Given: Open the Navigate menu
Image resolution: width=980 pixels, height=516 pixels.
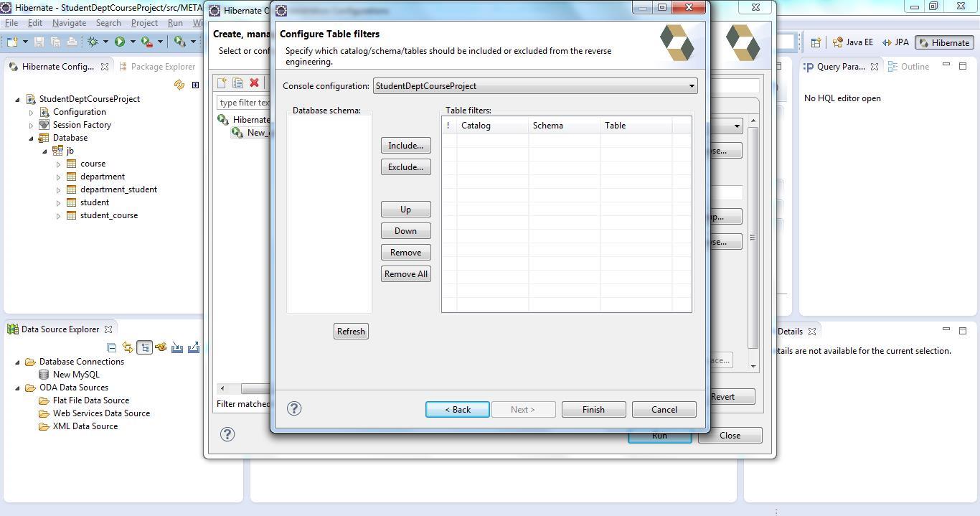Looking at the screenshot, I should coord(69,23).
